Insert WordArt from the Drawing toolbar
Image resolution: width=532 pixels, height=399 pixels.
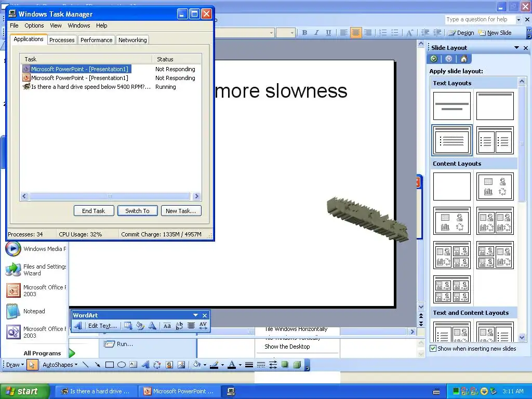point(145,365)
